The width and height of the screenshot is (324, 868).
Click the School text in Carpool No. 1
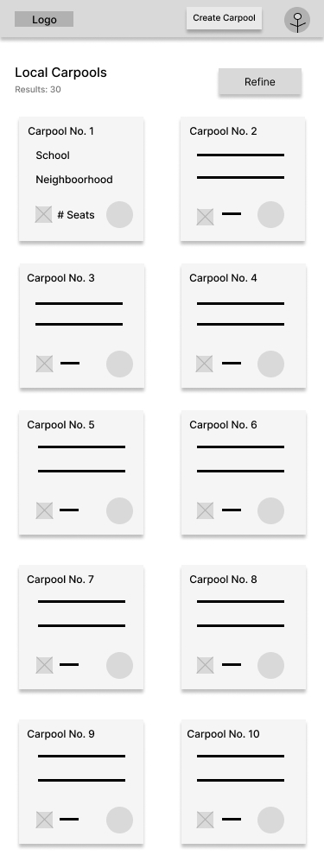[53, 155]
